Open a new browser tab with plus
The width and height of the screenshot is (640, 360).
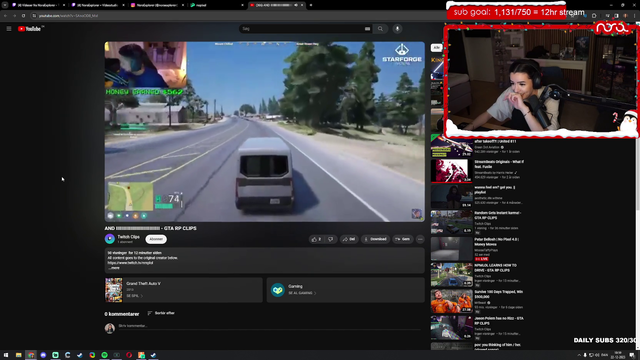point(311,5)
